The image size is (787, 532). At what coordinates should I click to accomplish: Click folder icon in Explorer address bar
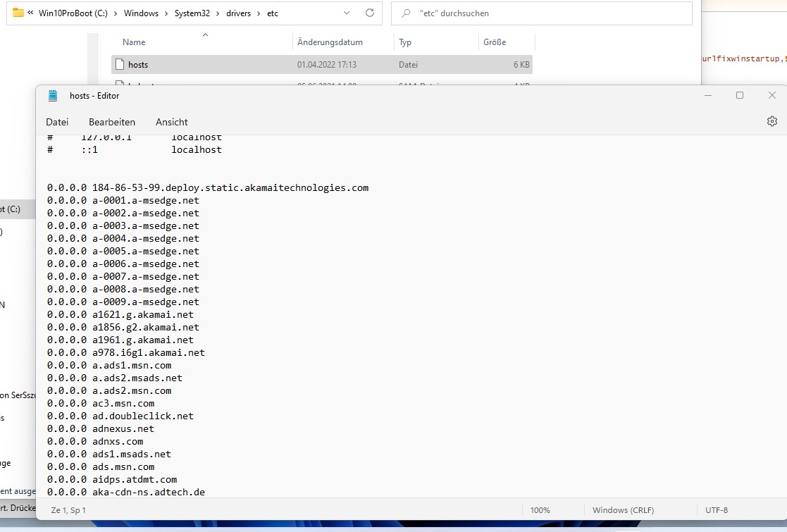pos(18,13)
